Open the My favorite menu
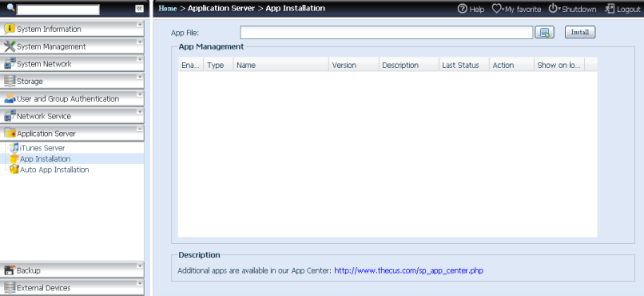The image size is (644, 296). [523, 9]
